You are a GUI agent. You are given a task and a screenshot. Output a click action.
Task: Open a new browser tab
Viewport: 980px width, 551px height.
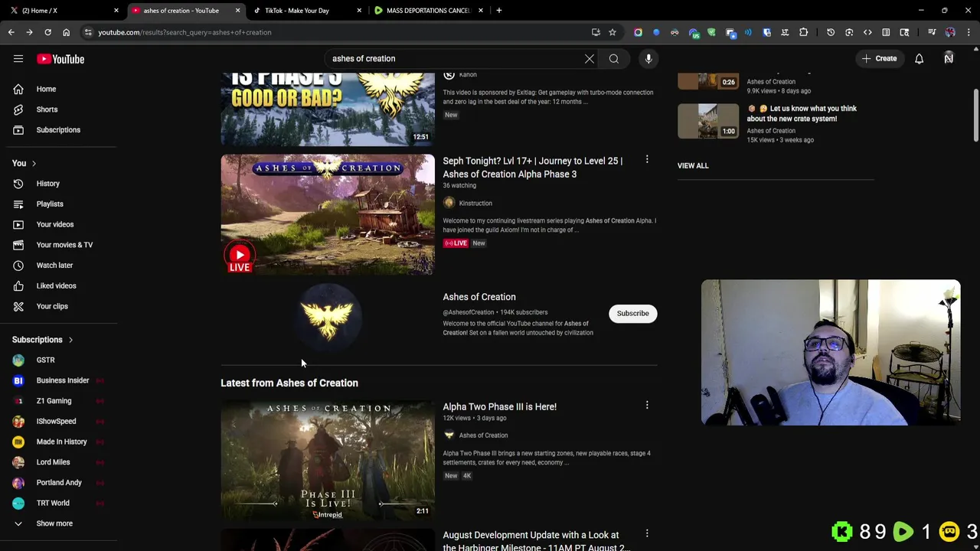point(498,10)
